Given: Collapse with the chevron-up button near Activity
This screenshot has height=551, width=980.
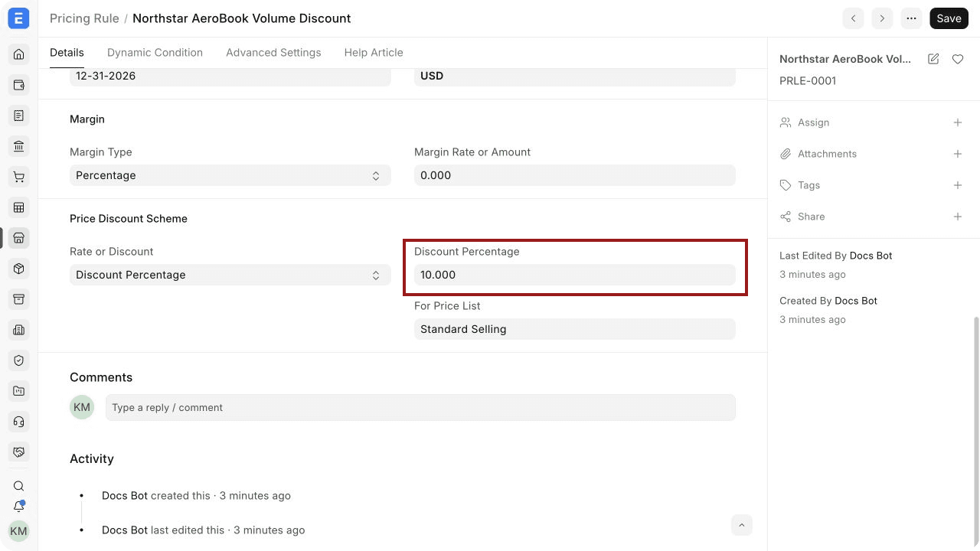Looking at the screenshot, I should (741, 525).
